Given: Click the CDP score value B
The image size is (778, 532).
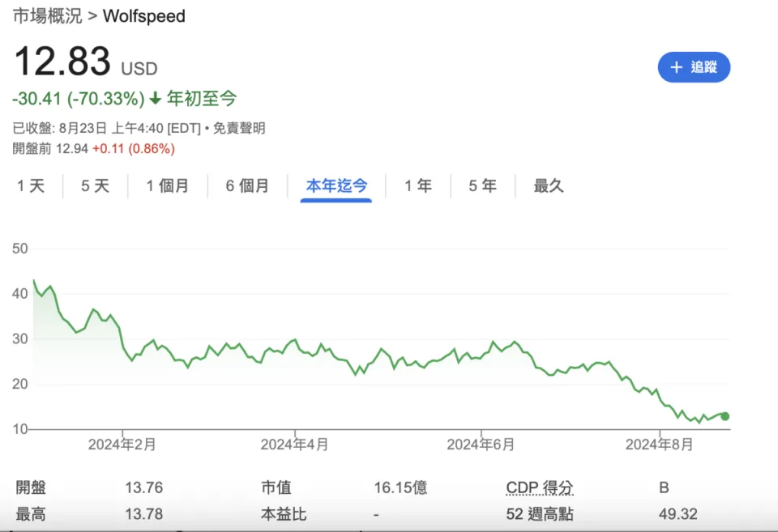Looking at the screenshot, I should [x=664, y=488].
